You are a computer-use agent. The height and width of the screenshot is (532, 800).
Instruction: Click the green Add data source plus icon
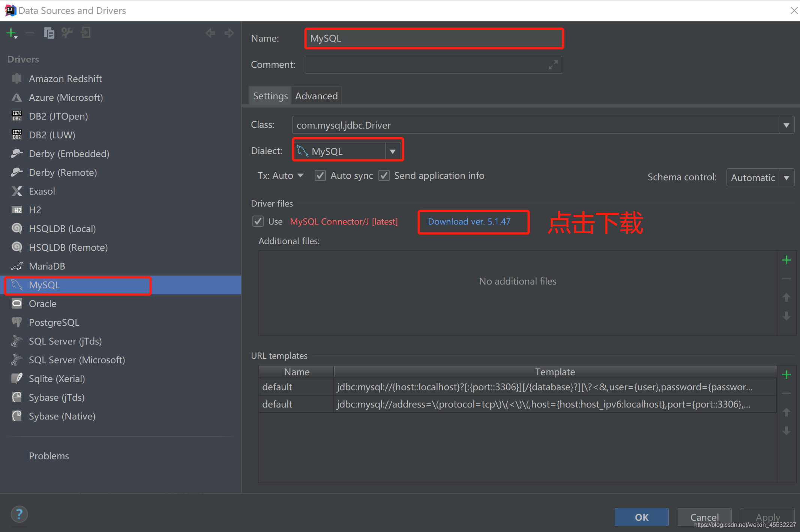(12, 33)
